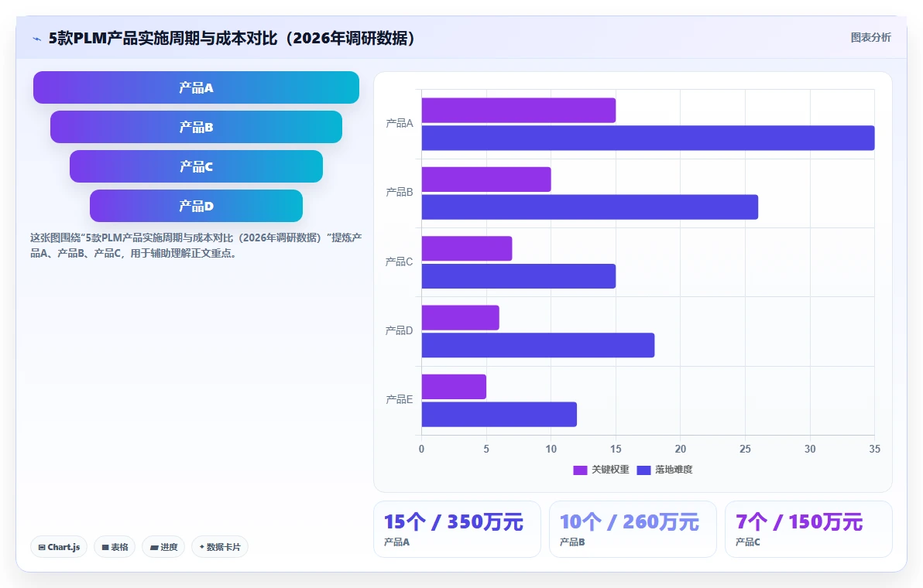Click the 关键权重 legend label
This screenshot has height=588, width=923.
tap(610, 470)
